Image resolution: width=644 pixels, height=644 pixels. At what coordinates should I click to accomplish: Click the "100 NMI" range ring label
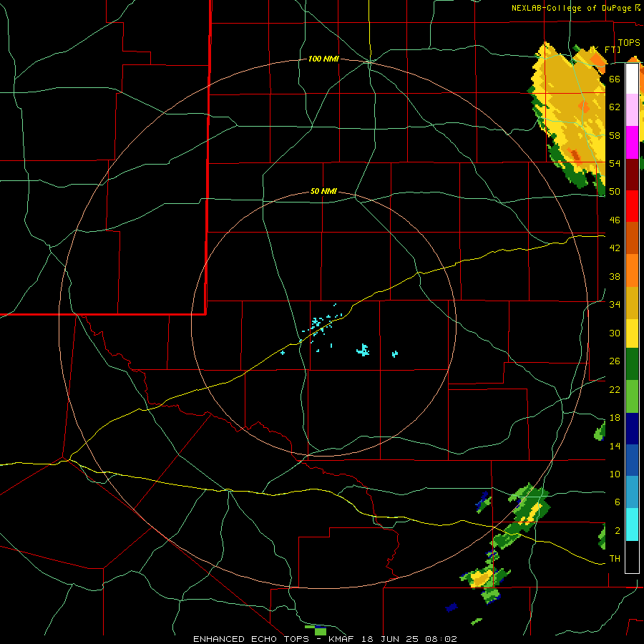[x=323, y=59]
